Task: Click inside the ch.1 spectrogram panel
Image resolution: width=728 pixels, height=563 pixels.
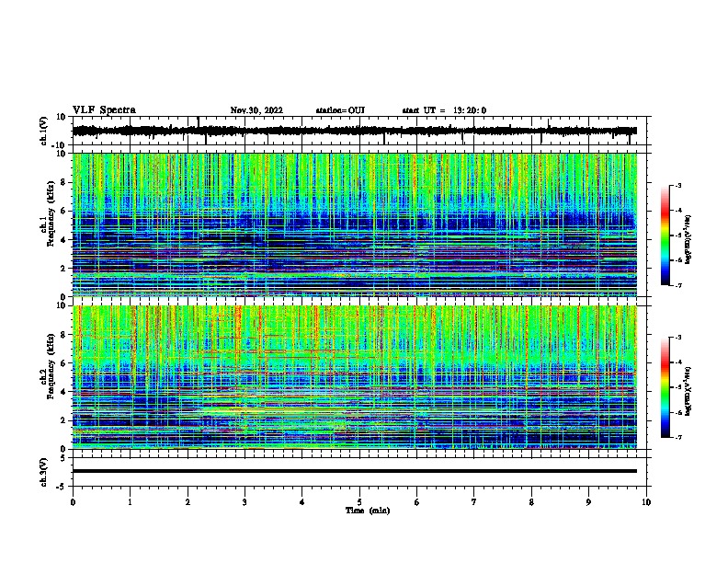Action: (x=355, y=224)
